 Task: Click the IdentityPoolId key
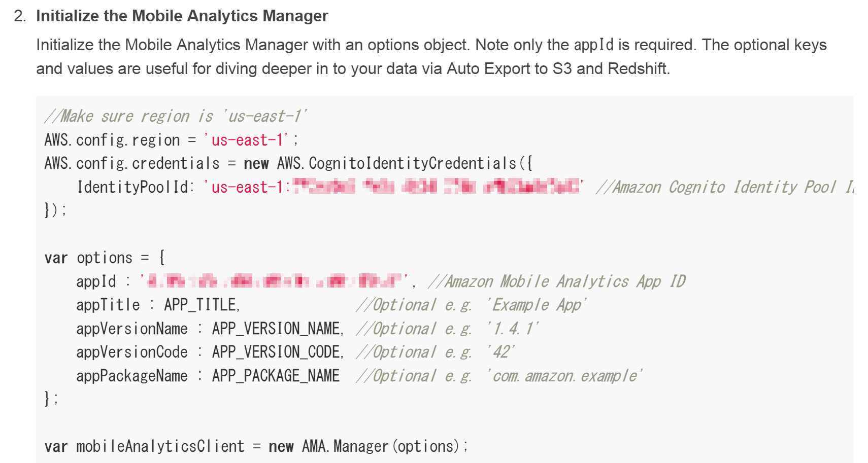pos(133,187)
